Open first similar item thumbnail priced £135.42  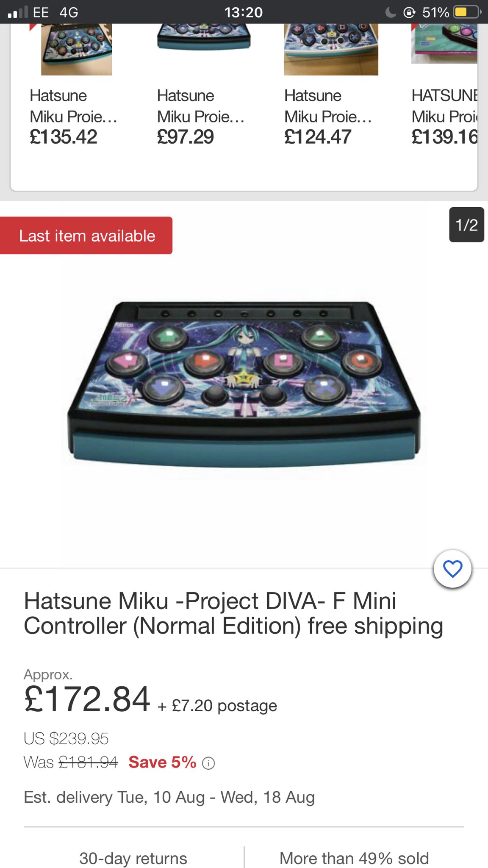(x=76, y=49)
